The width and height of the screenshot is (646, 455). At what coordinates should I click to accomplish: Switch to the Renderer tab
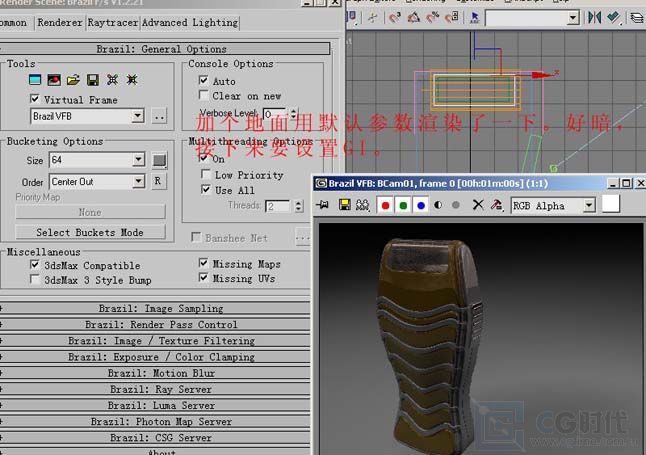[60, 22]
